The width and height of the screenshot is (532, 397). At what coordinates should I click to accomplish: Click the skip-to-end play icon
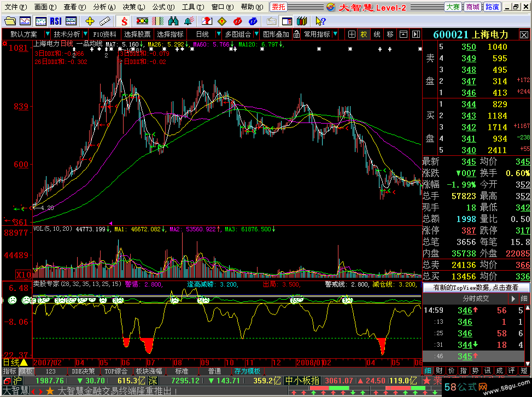[x=416, y=34]
